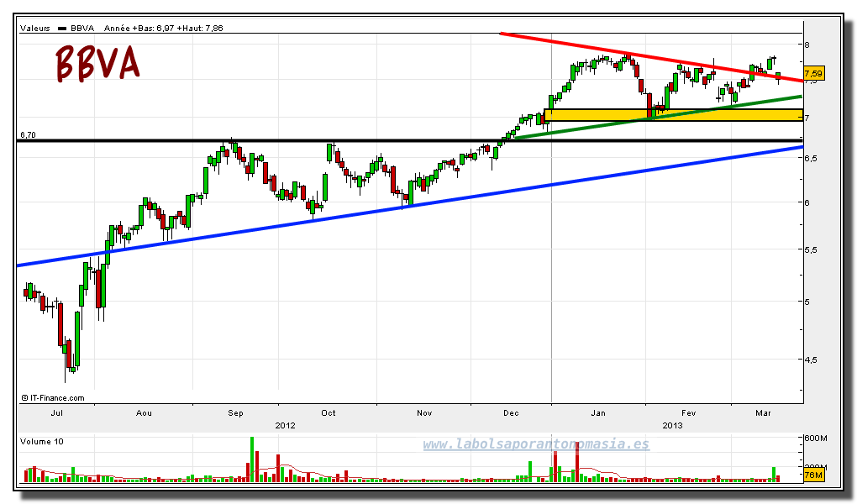Click the 600M volume axis label

(816, 438)
